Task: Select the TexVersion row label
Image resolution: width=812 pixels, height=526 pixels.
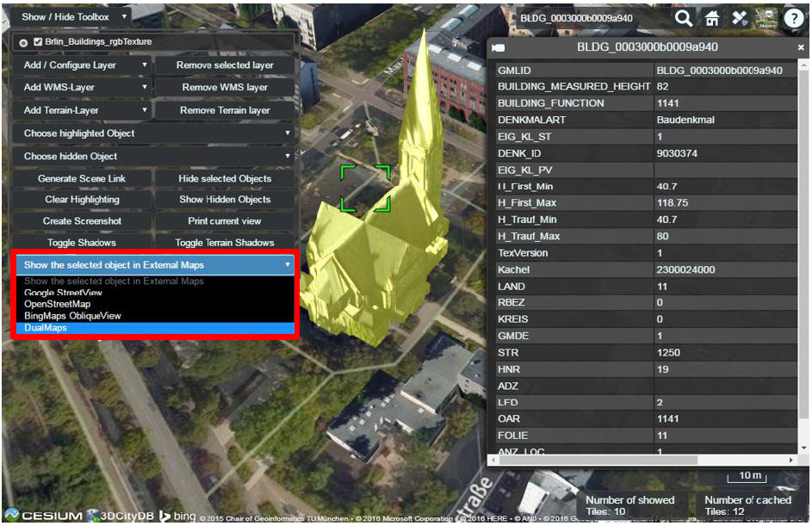Action: point(523,253)
